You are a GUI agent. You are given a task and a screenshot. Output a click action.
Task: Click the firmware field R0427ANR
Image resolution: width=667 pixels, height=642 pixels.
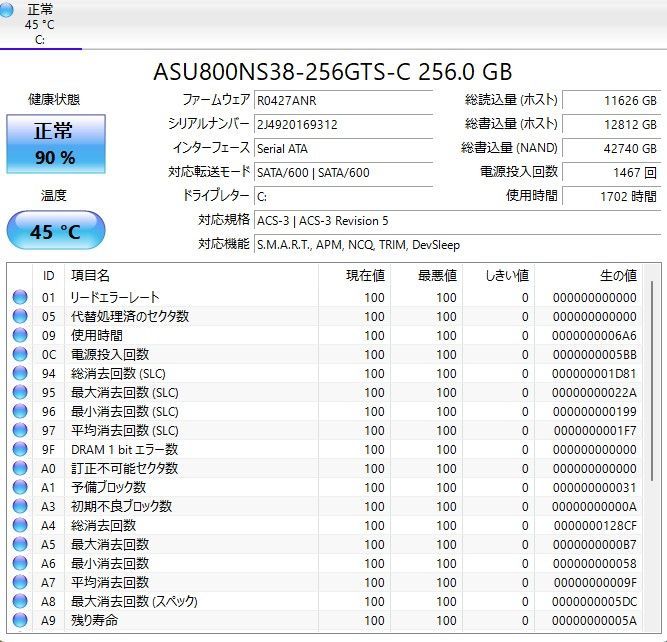click(343, 101)
